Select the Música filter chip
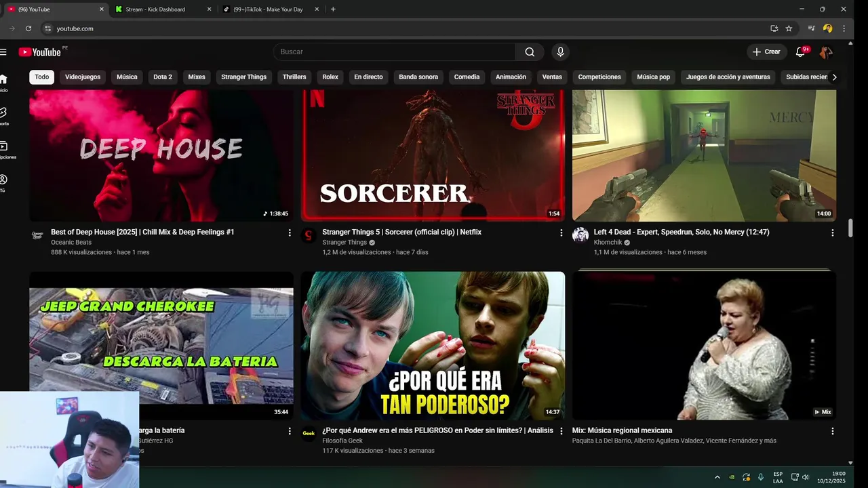The height and width of the screenshot is (488, 868). 127,77
